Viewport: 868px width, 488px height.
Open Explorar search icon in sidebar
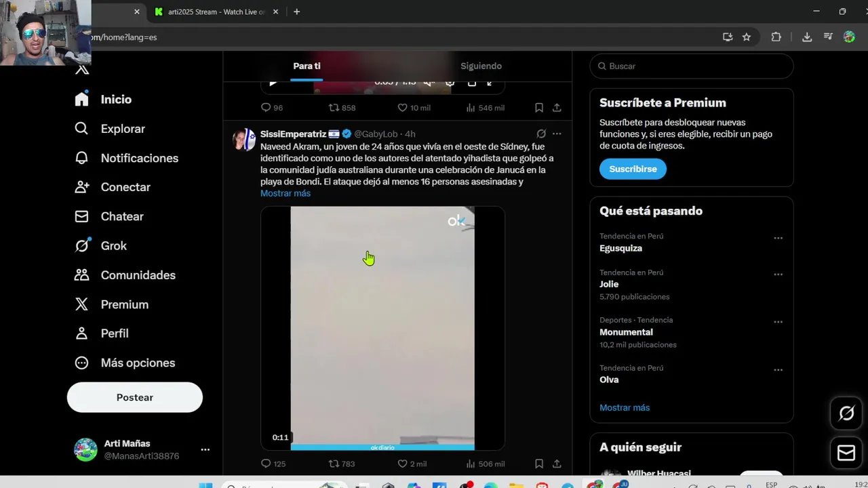[82, 129]
